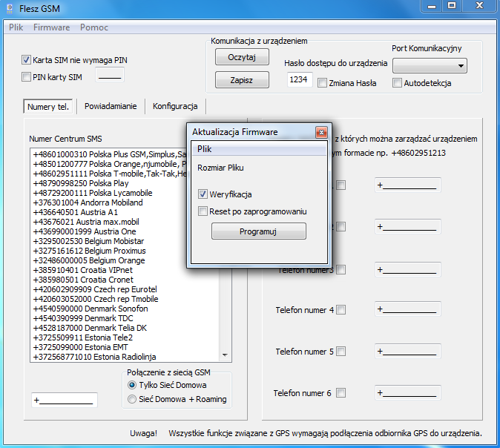Open the Firmware menu
The height and width of the screenshot is (448, 500).
click(52, 27)
